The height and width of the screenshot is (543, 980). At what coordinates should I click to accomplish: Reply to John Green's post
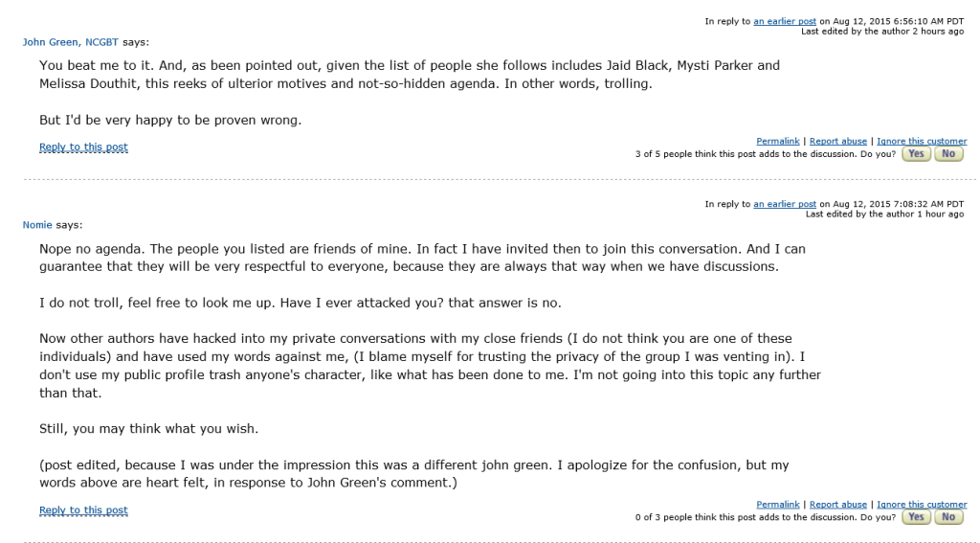[83, 147]
